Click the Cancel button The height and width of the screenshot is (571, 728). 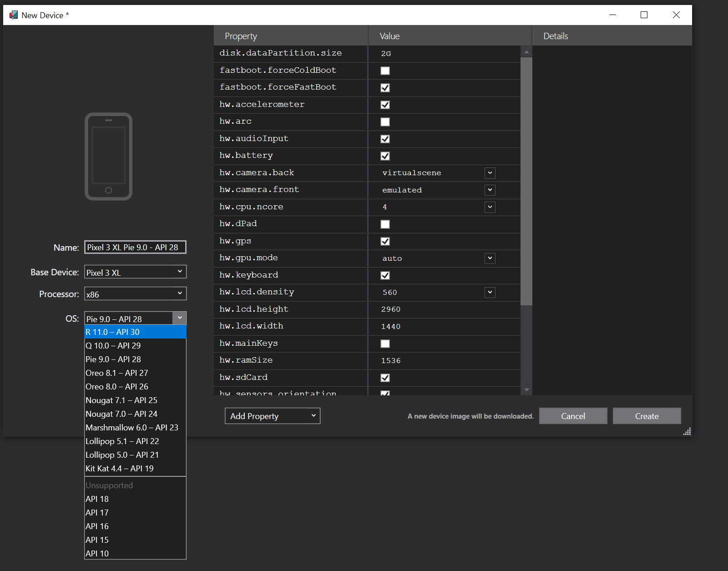pos(573,416)
